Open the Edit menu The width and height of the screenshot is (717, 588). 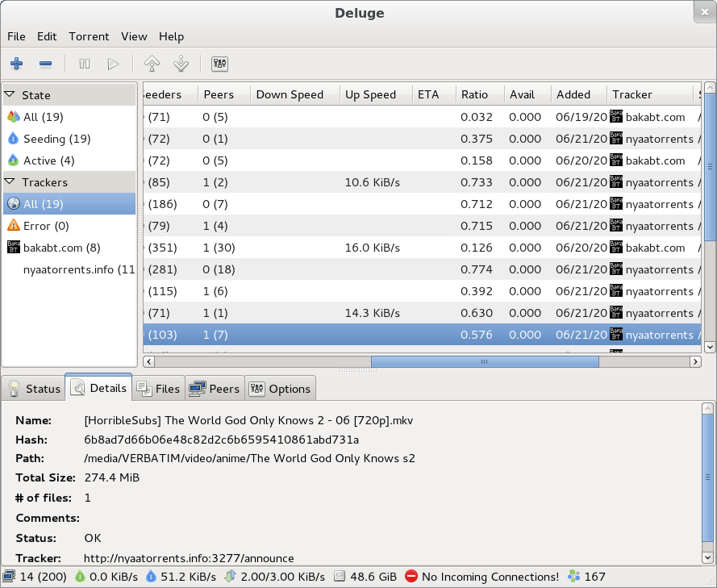click(47, 36)
